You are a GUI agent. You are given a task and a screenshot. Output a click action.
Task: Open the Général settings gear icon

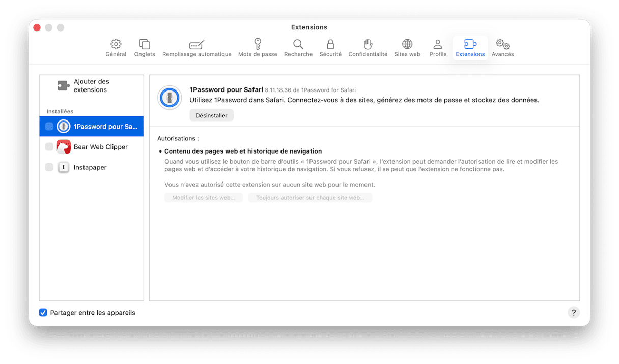tap(116, 44)
